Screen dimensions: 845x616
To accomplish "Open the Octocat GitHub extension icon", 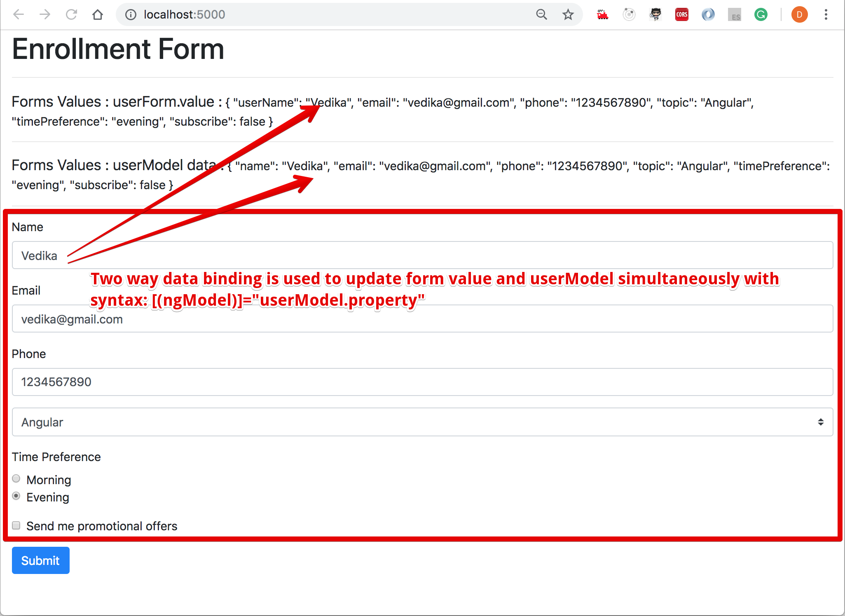I will (655, 15).
